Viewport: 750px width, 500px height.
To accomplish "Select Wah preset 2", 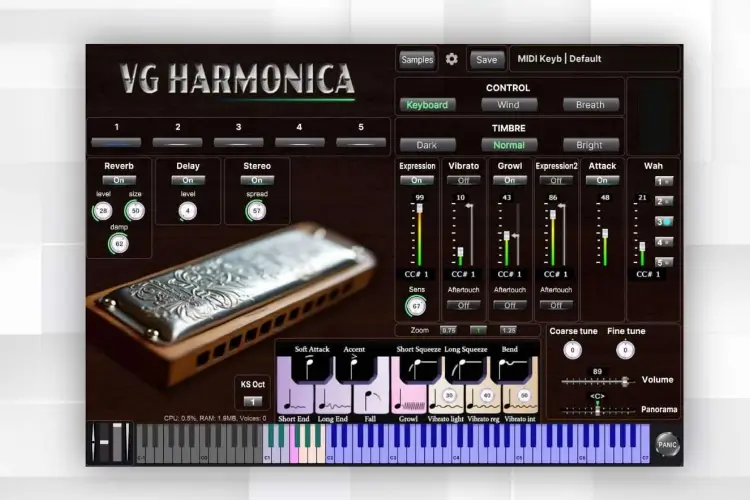I will 664,201.
